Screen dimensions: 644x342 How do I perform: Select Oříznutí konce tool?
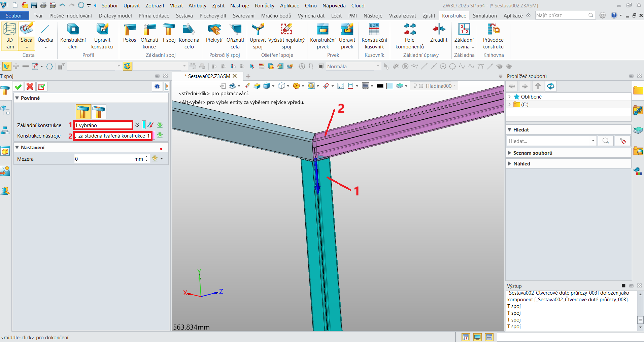(x=149, y=36)
